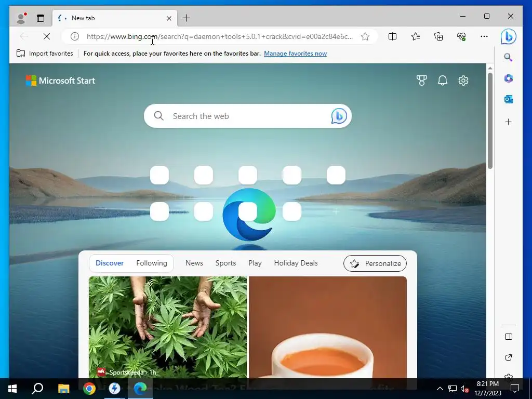Open link in new window sidebar icon
Viewport: 532px width, 399px height.
508,357
